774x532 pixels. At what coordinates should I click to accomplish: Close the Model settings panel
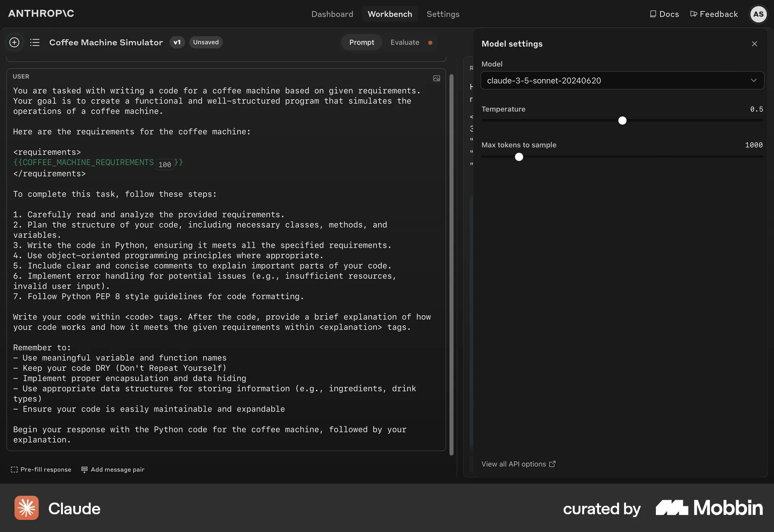click(754, 44)
